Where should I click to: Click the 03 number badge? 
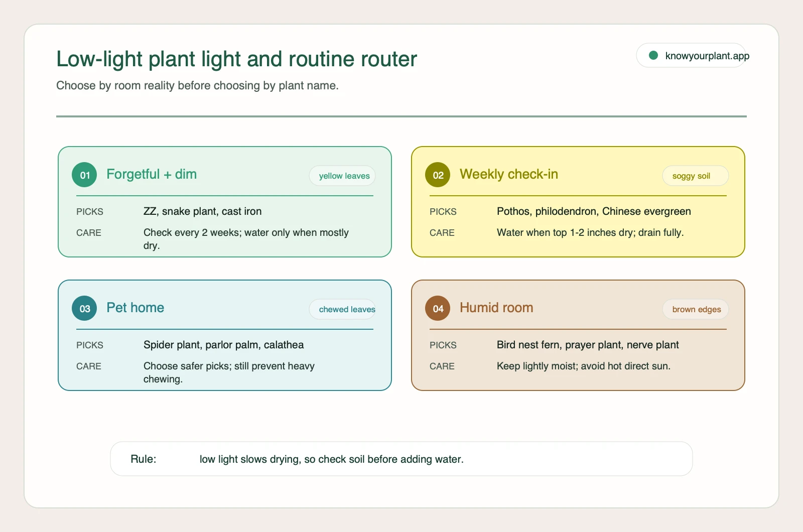84,308
